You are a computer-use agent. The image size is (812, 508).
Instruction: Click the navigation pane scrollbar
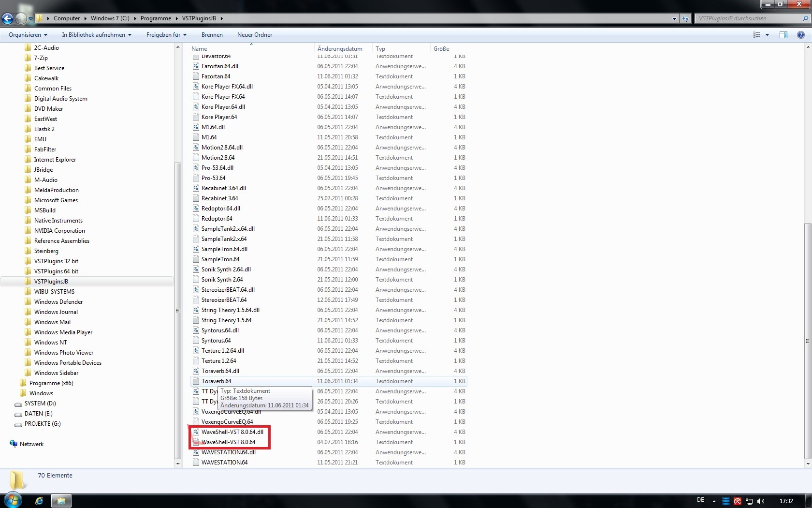coord(177,311)
